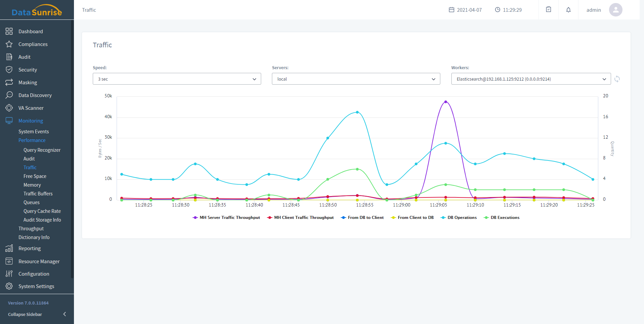Open the Workers dropdown with Elasticsearch entry

531,79
